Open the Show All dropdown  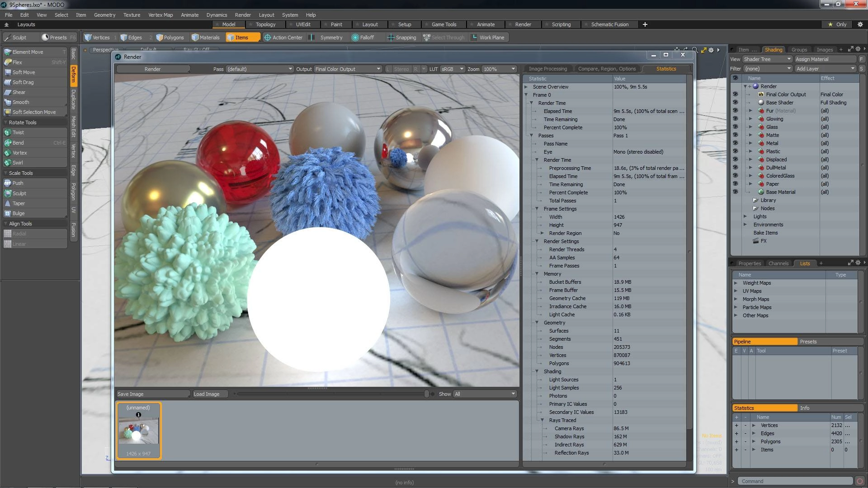485,394
